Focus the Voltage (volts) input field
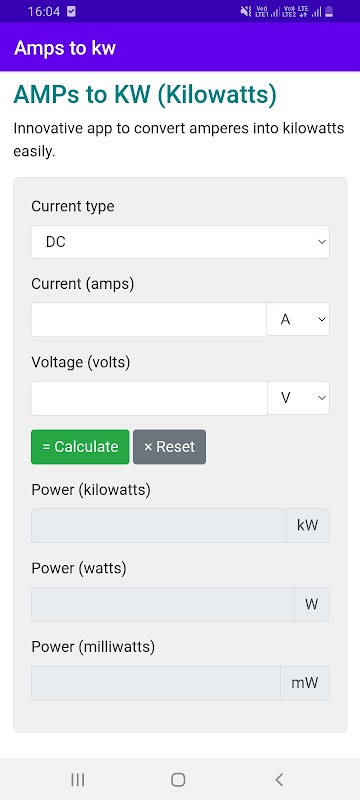This screenshot has height=800, width=360. pos(149,398)
